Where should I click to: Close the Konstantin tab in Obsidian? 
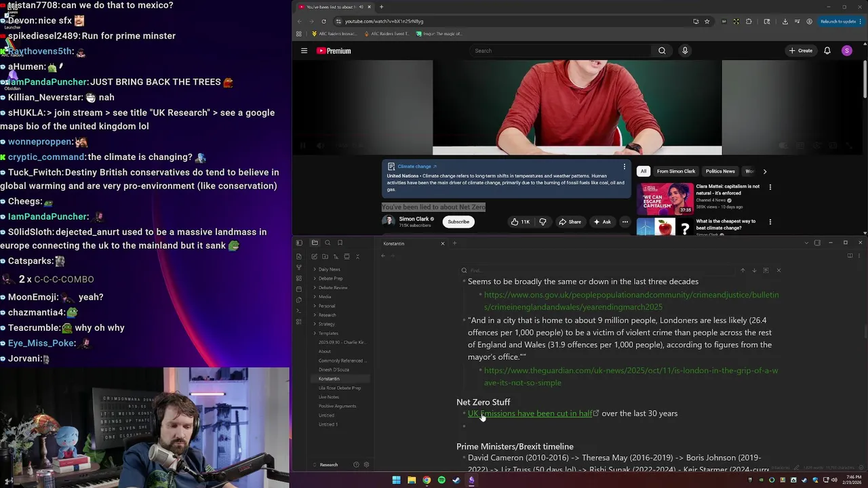tap(443, 243)
